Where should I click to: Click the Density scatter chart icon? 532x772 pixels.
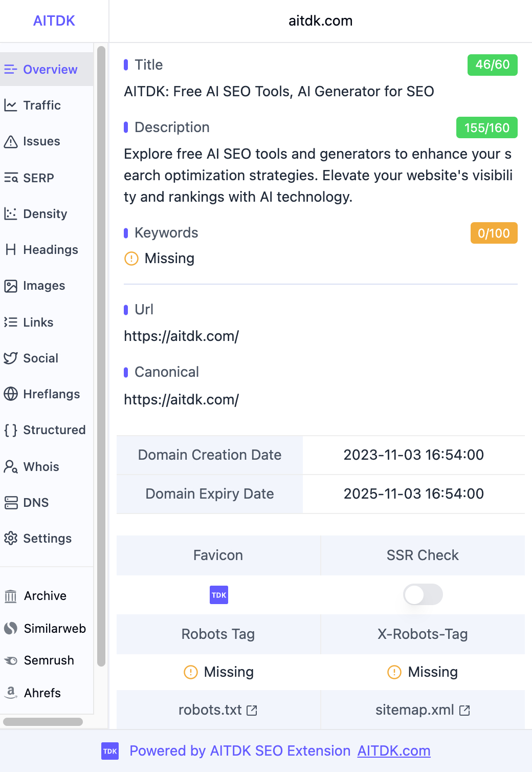point(10,213)
